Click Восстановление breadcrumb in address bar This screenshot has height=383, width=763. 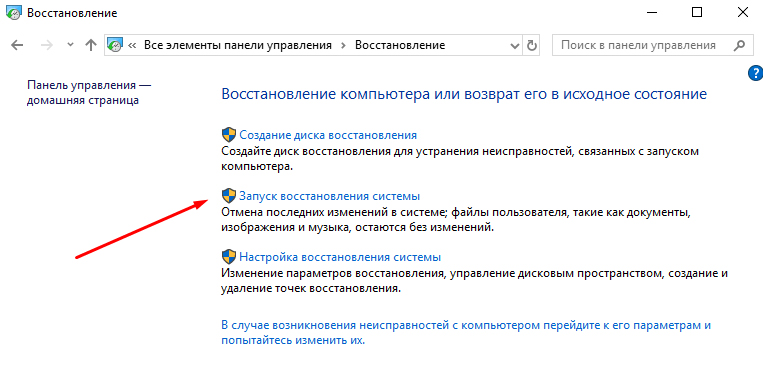(400, 45)
